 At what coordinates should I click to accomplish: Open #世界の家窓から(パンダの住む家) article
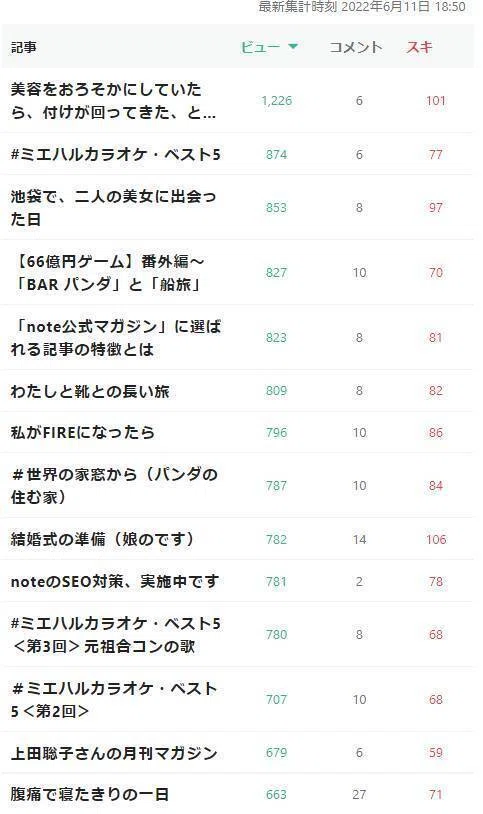(x=114, y=485)
